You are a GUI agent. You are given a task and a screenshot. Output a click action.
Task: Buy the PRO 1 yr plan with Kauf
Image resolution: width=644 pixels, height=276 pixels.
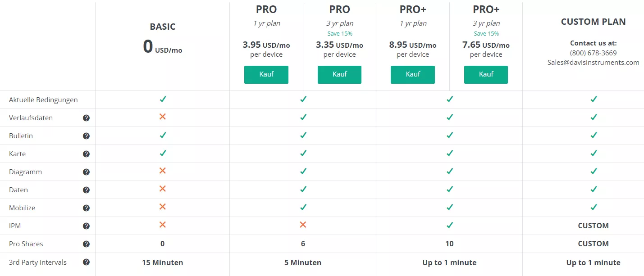(x=266, y=75)
